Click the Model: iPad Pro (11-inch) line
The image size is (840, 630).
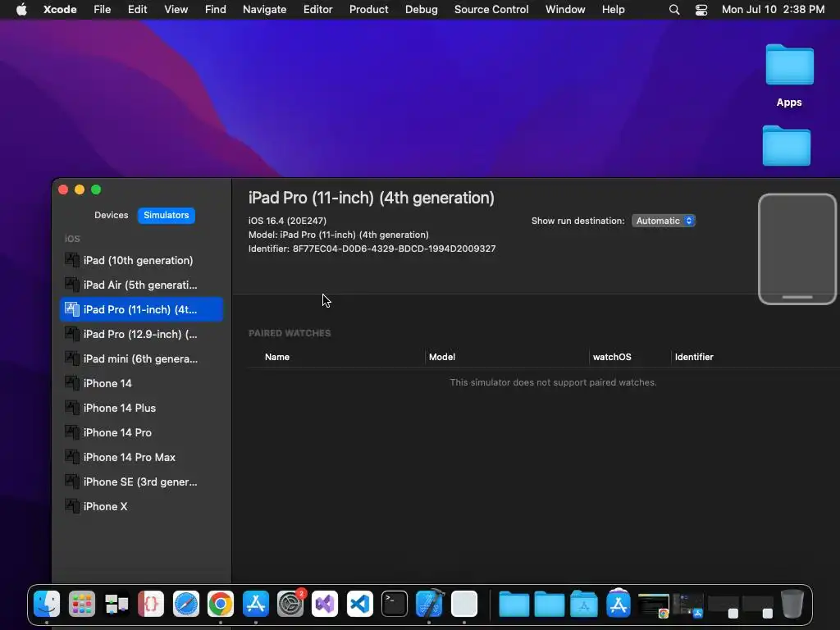339,235
